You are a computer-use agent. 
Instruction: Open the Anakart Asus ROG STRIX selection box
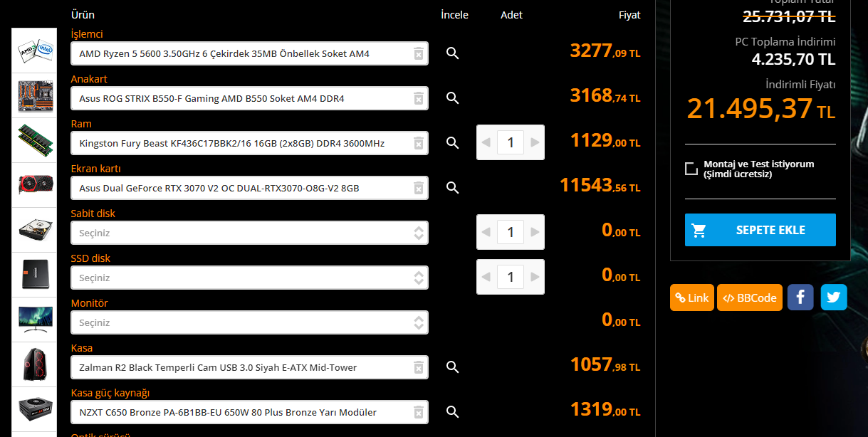click(250, 98)
